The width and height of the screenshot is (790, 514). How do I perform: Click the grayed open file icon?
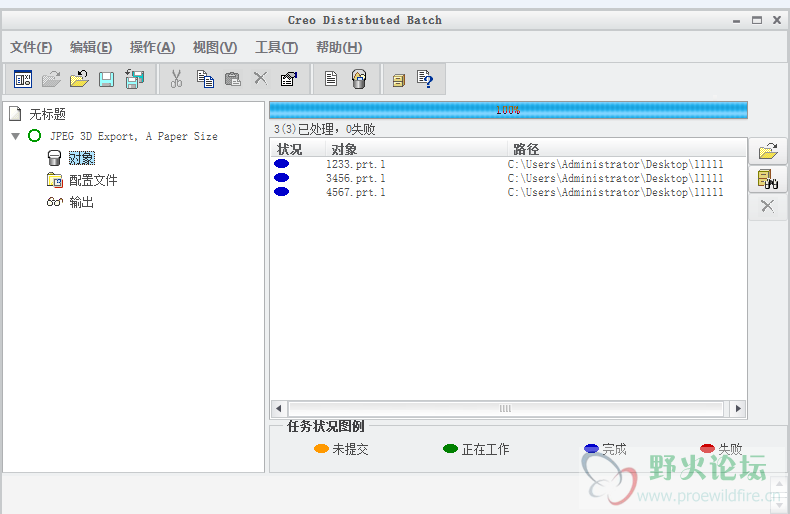coord(51,79)
